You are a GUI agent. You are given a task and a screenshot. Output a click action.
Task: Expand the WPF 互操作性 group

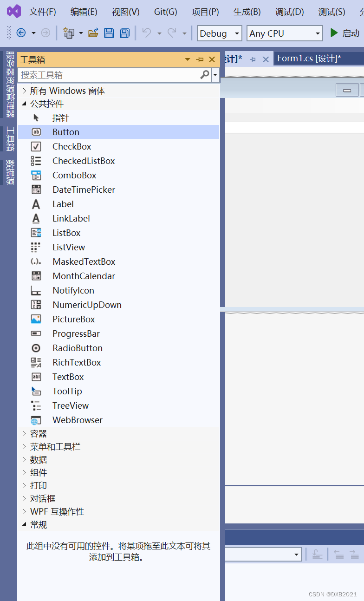tap(25, 512)
